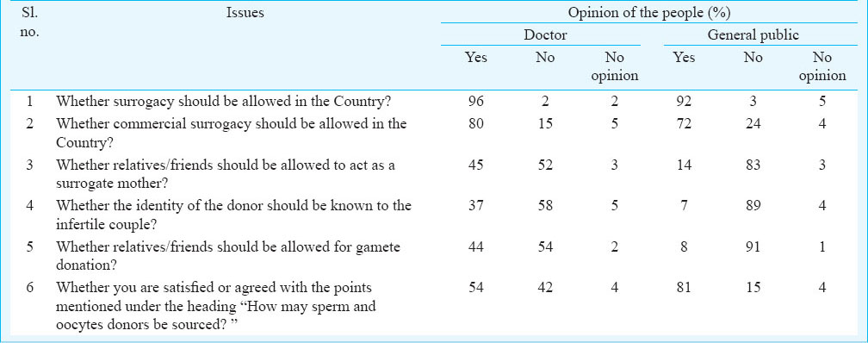868x343 pixels.
Task: Select the value 91 in row five
Action: coord(753,247)
